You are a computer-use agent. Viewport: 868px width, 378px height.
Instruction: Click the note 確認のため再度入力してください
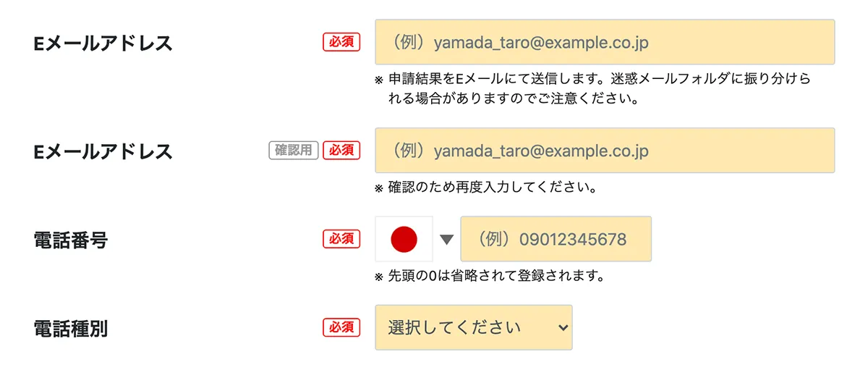tap(492, 188)
